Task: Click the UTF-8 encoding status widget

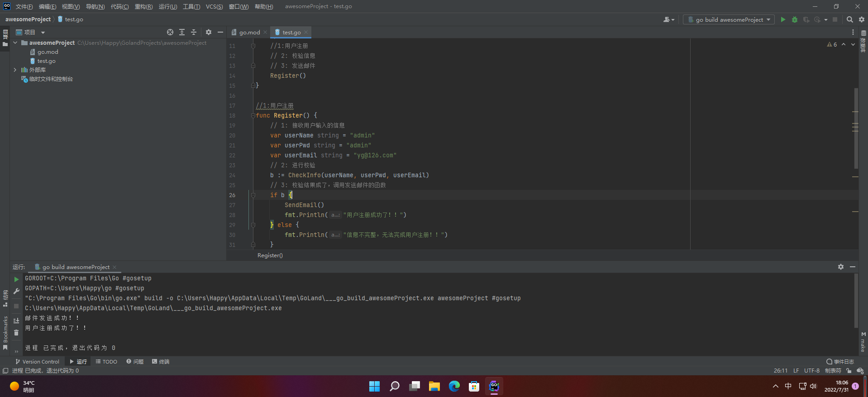Action: (x=811, y=370)
